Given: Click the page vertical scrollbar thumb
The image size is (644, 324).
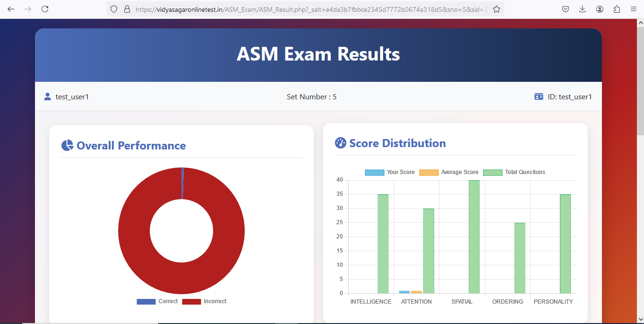Looking at the screenshot, I should pyautogui.click(x=640, y=80).
